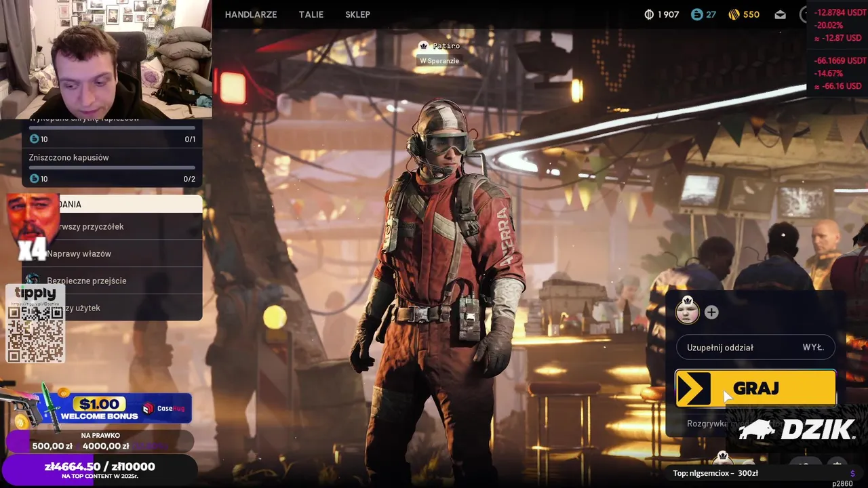Image resolution: width=868 pixels, height=488 pixels.
Task: Open the TALIE tab
Action: point(311,14)
